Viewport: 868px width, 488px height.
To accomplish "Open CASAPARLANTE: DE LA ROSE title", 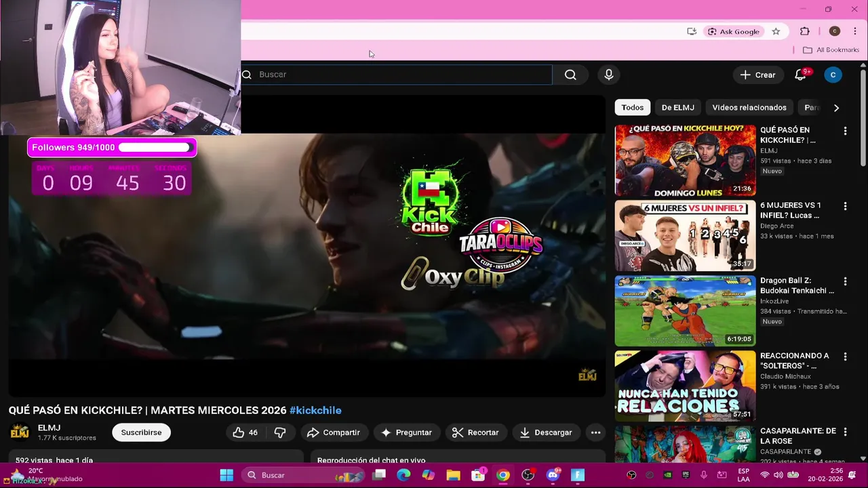I will coord(797,436).
